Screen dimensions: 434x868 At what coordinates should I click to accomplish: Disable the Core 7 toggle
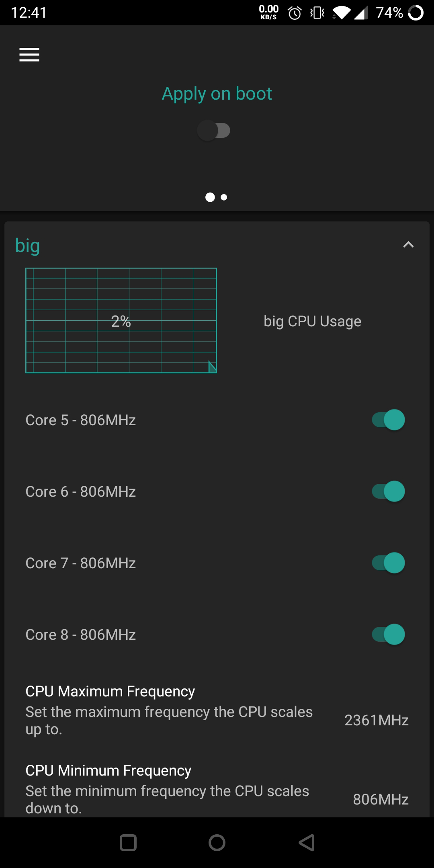coord(388,563)
